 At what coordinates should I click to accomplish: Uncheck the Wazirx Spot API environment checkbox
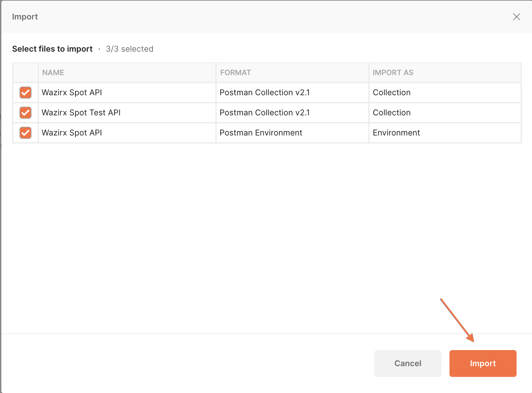(25, 133)
